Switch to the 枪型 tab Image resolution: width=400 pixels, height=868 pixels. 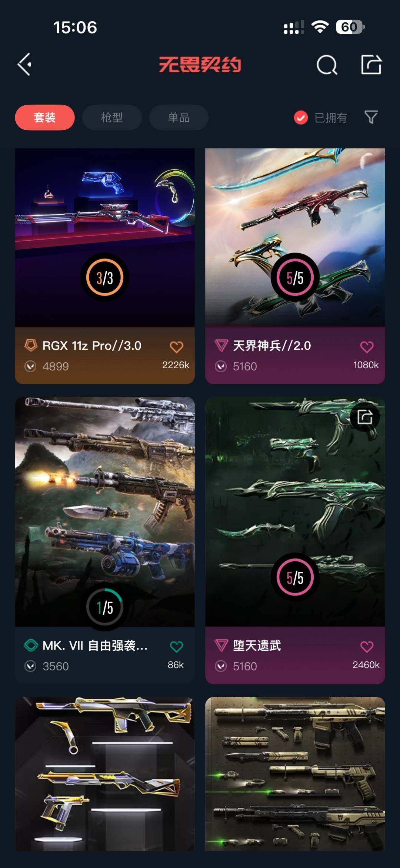(x=112, y=118)
